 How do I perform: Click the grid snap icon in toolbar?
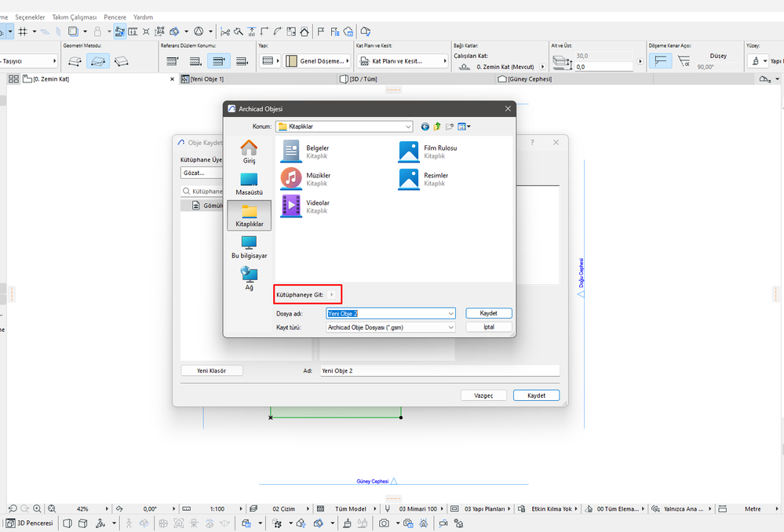(23, 31)
